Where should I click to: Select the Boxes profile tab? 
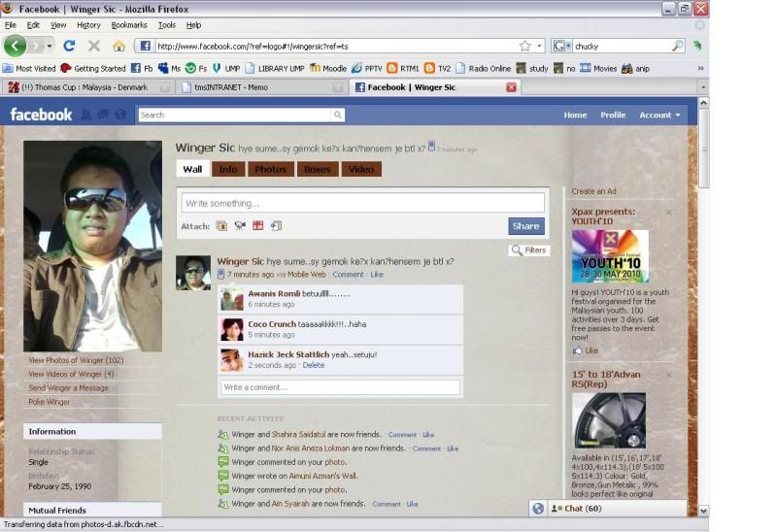click(x=318, y=169)
